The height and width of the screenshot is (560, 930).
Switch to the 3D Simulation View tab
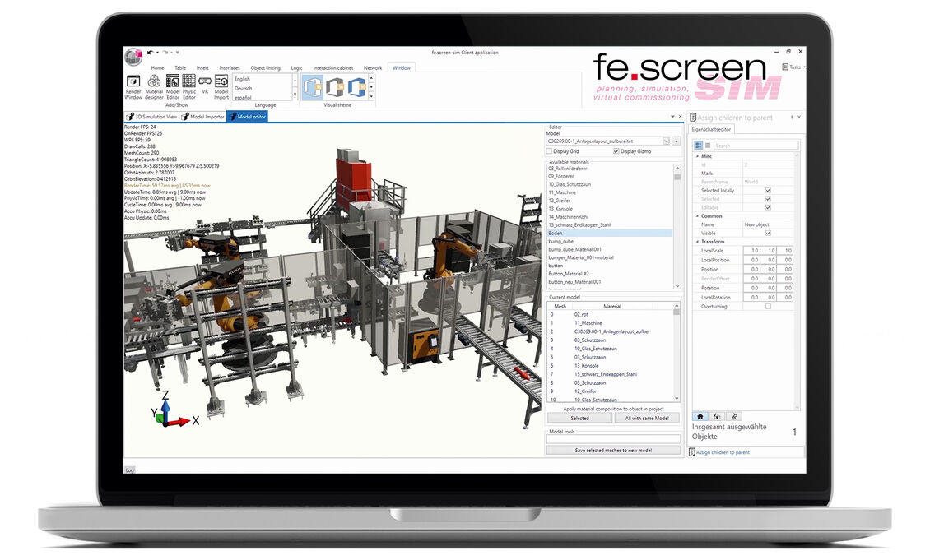point(151,117)
